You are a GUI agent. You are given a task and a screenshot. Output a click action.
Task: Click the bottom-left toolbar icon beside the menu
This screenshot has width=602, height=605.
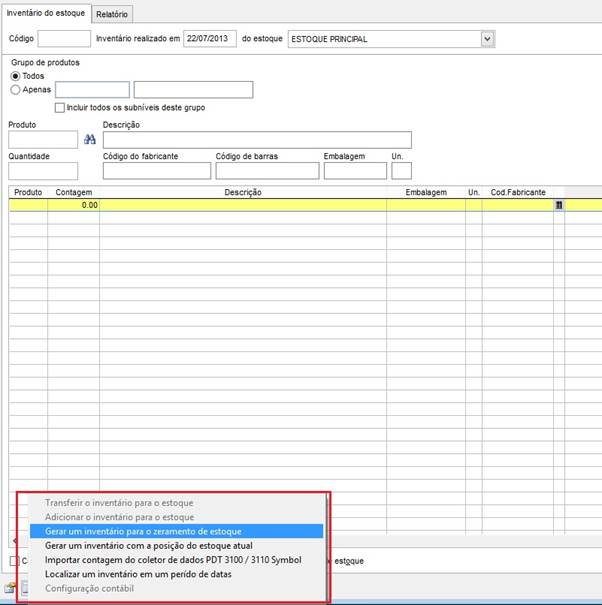pos(10,588)
